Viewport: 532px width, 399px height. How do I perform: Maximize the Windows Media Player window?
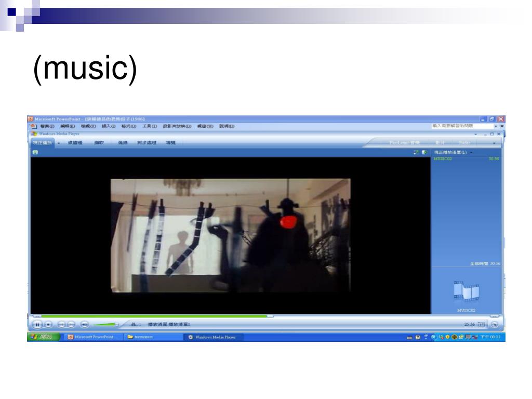click(x=492, y=135)
